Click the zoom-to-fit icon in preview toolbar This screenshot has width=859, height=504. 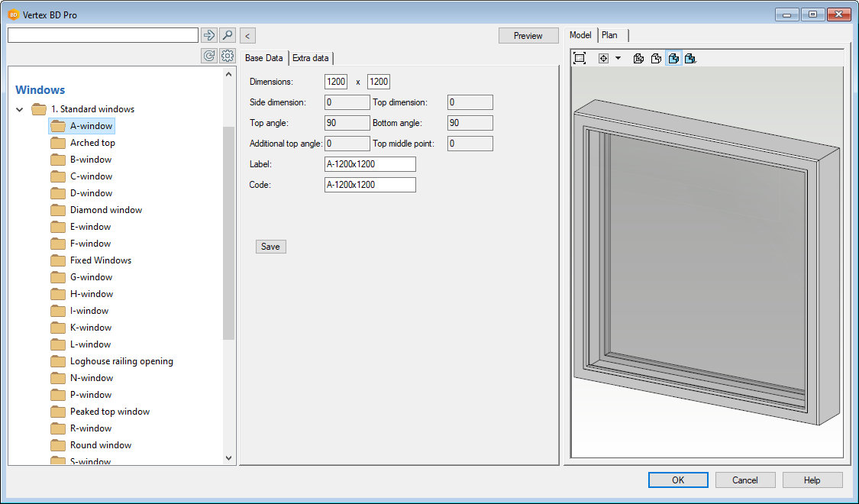click(x=580, y=58)
